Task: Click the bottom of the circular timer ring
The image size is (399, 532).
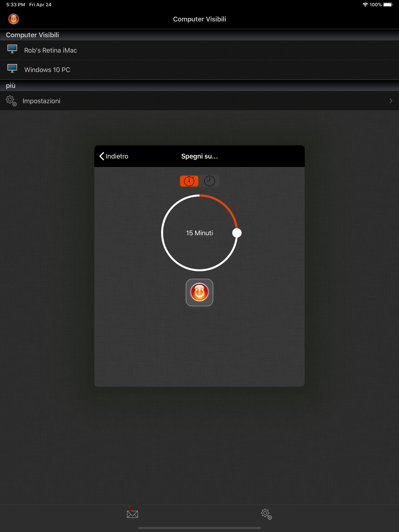Action: [x=199, y=270]
